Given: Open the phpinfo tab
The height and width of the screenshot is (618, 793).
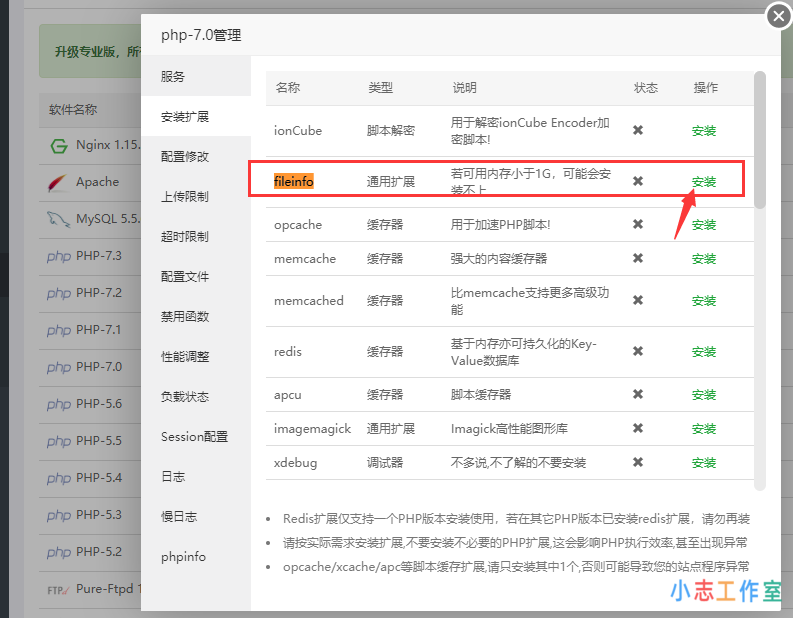Looking at the screenshot, I should [196, 556].
